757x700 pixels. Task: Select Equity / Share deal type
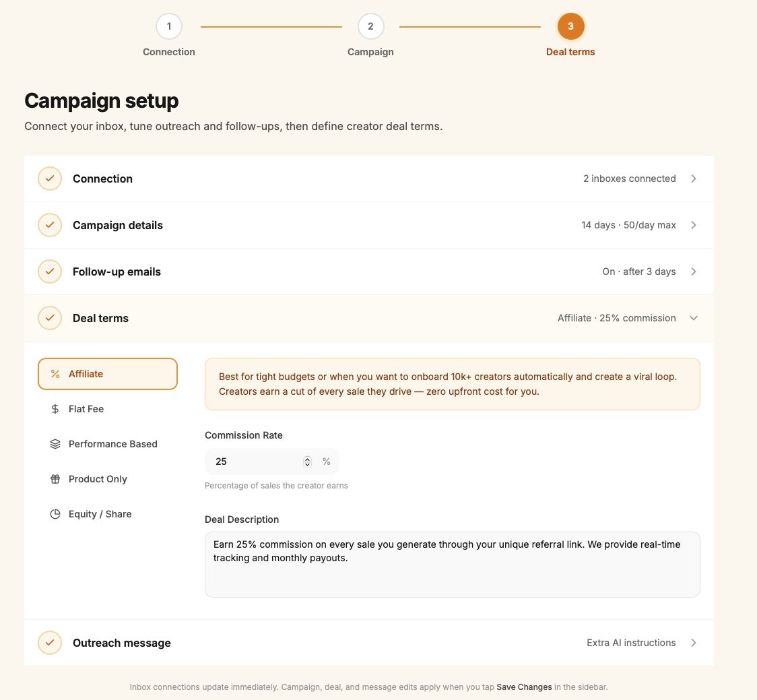(x=108, y=514)
